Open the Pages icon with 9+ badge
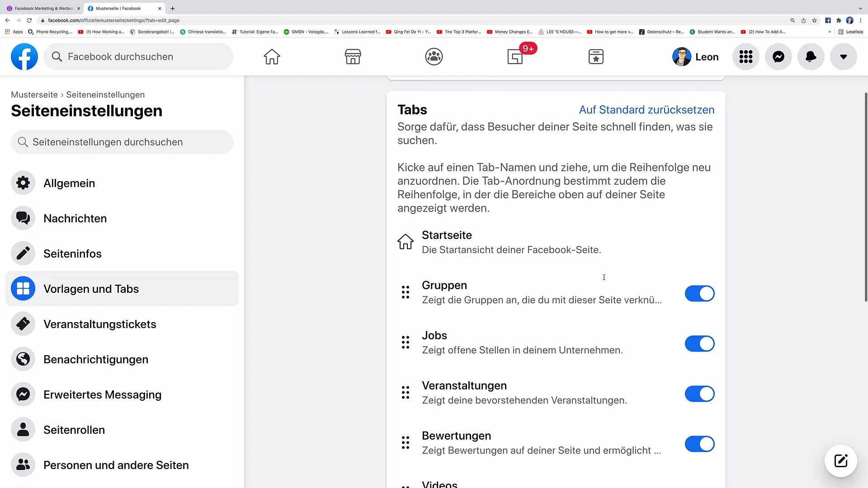868x488 pixels. tap(515, 56)
